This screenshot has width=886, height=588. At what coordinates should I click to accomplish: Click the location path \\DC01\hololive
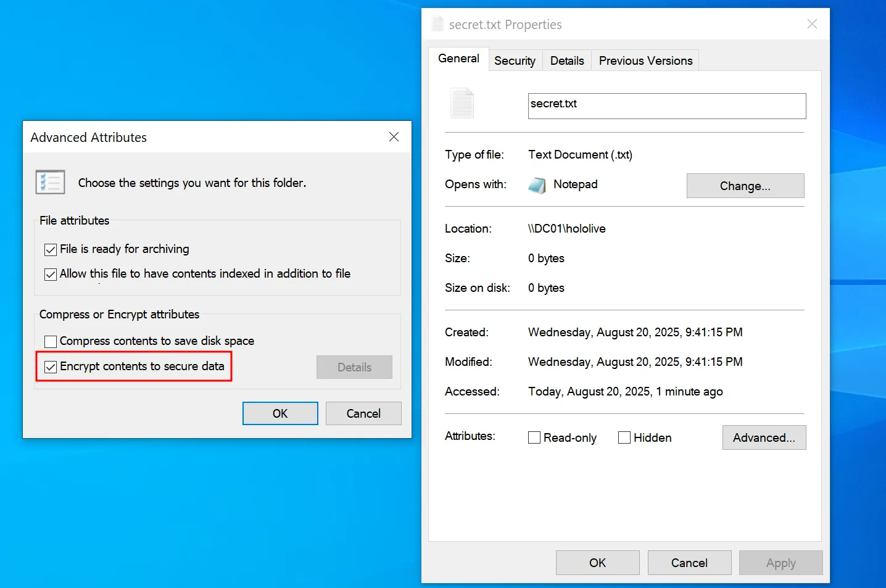(567, 229)
